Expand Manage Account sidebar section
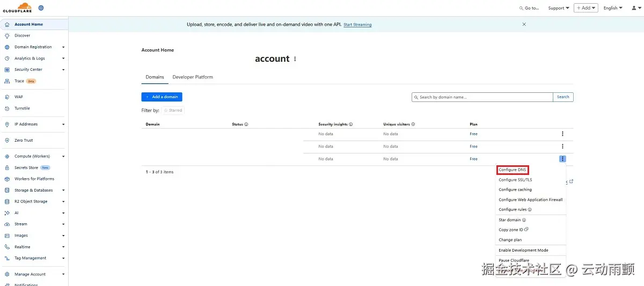The height and width of the screenshot is (286, 644). 63,274
